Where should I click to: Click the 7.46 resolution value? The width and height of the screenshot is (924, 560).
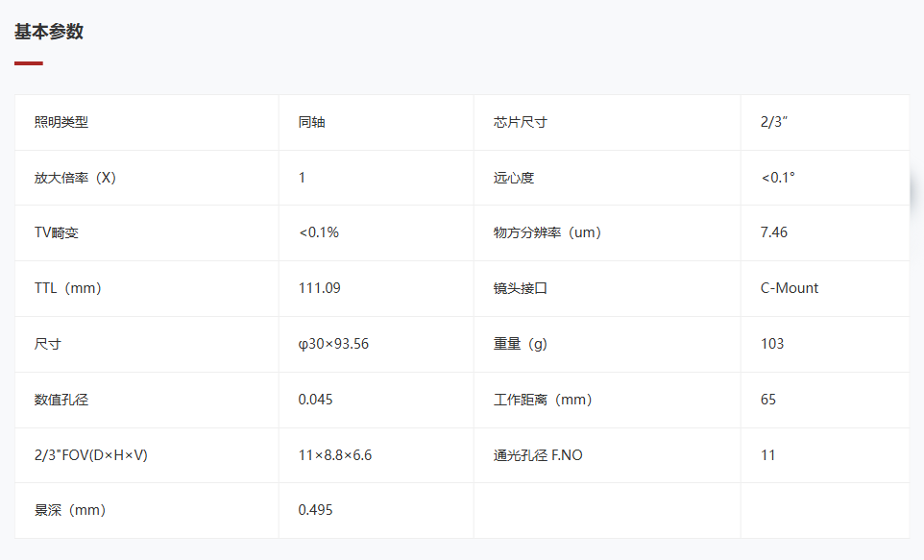coord(774,232)
